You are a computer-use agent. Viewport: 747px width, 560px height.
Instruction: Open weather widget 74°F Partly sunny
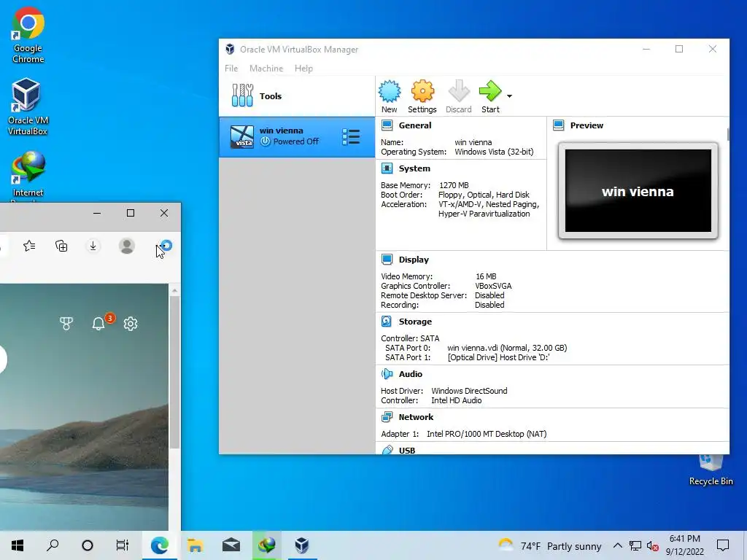(549, 545)
